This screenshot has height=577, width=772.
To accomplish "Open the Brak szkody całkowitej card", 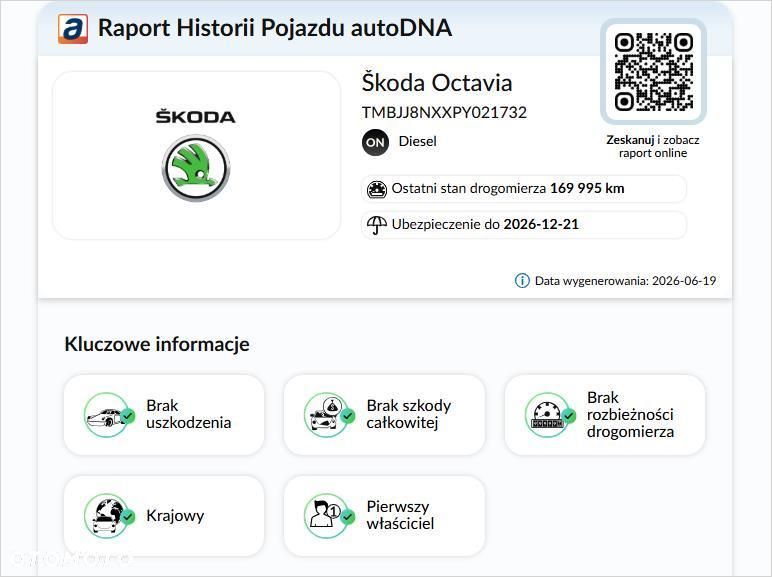I will (x=385, y=415).
